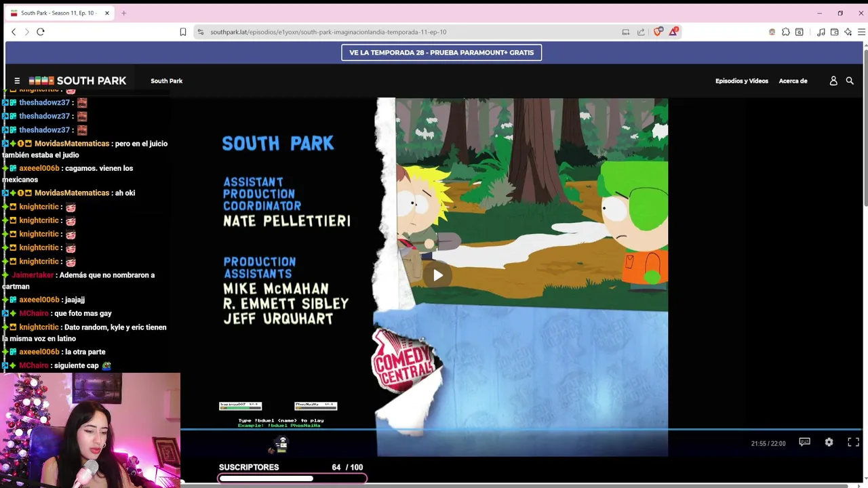
Task: Open the South Park site hamburger menu
Action: tap(17, 81)
